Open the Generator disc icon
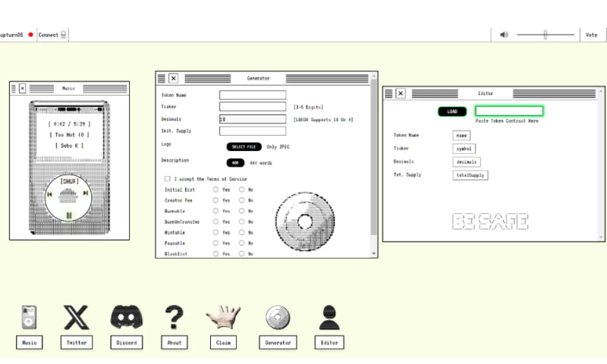 click(x=278, y=318)
